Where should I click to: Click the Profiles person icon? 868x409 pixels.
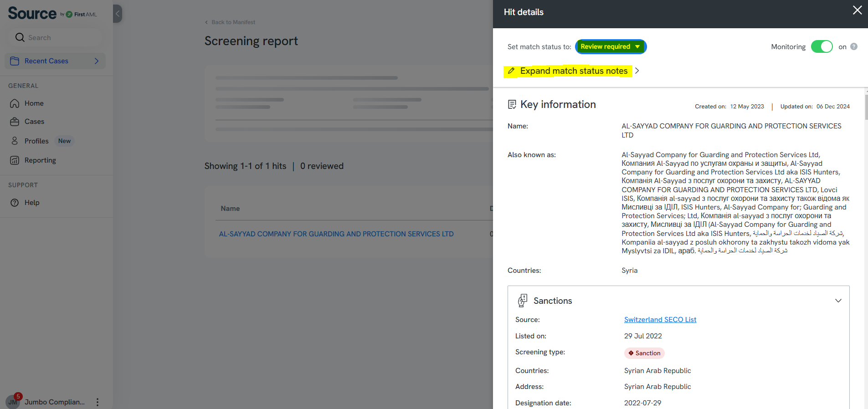[15, 141]
